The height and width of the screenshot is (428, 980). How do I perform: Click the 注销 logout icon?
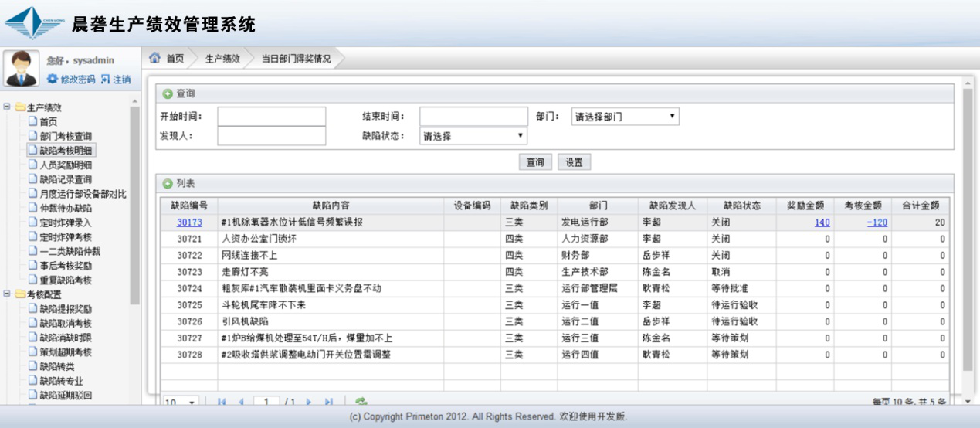coord(105,80)
